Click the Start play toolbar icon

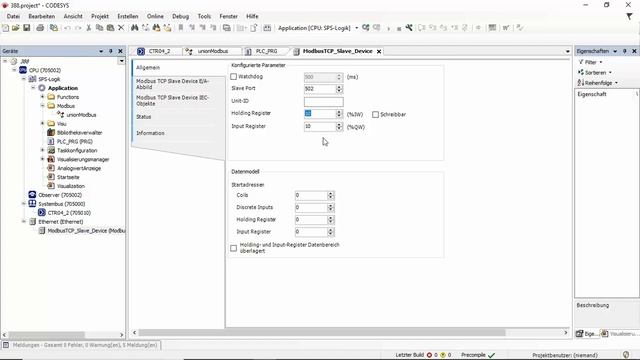click(388, 28)
